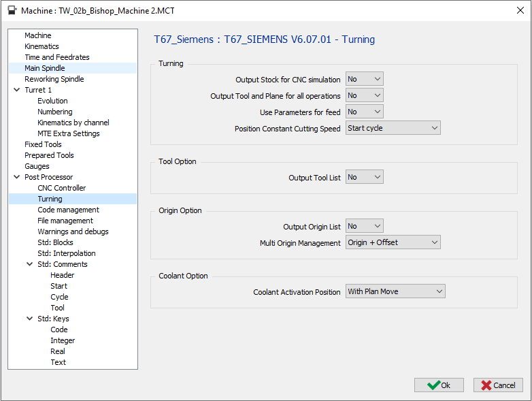Click the Cancel button
532x401 pixels.
coord(498,385)
